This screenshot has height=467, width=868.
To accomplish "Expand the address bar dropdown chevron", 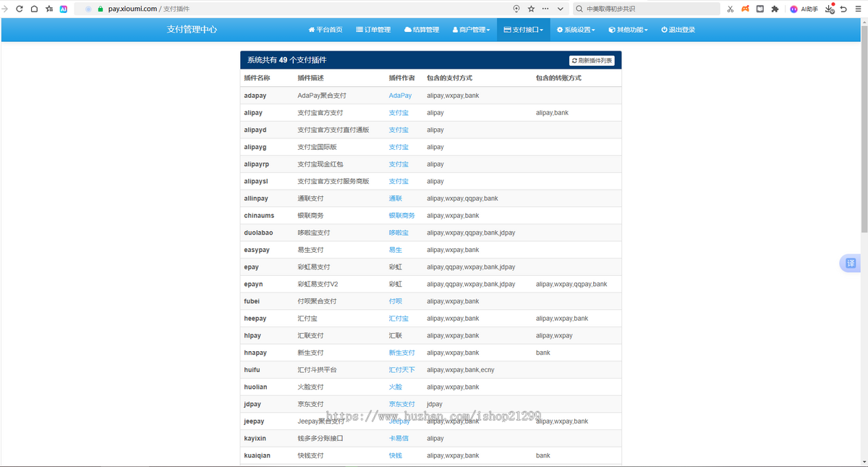I will click(x=561, y=9).
